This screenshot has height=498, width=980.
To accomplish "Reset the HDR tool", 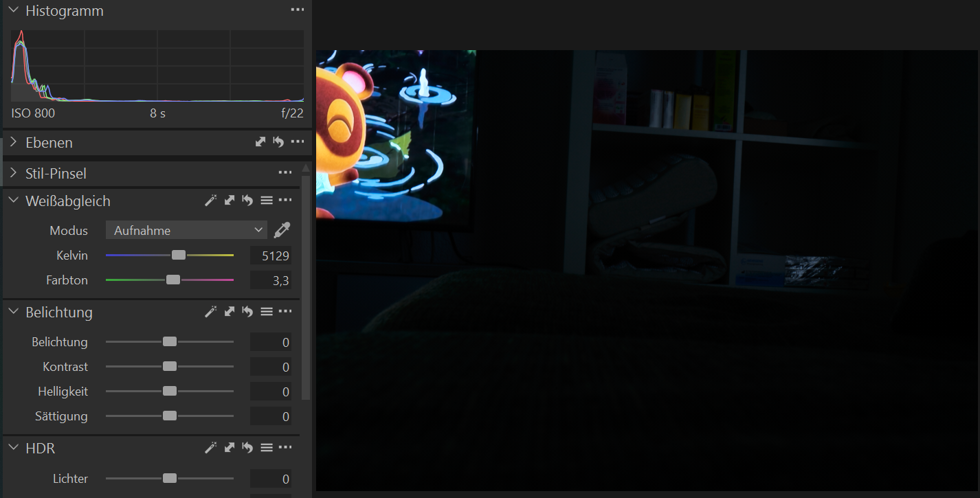I will [x=247, y=448].
